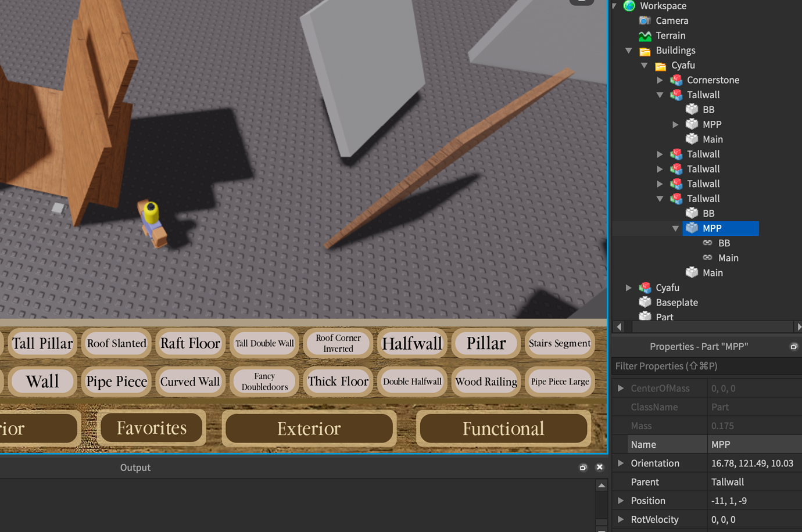Screen dimensions: 802x532
Task: Select the Part item under Baseplate
Action: (664, 317)
